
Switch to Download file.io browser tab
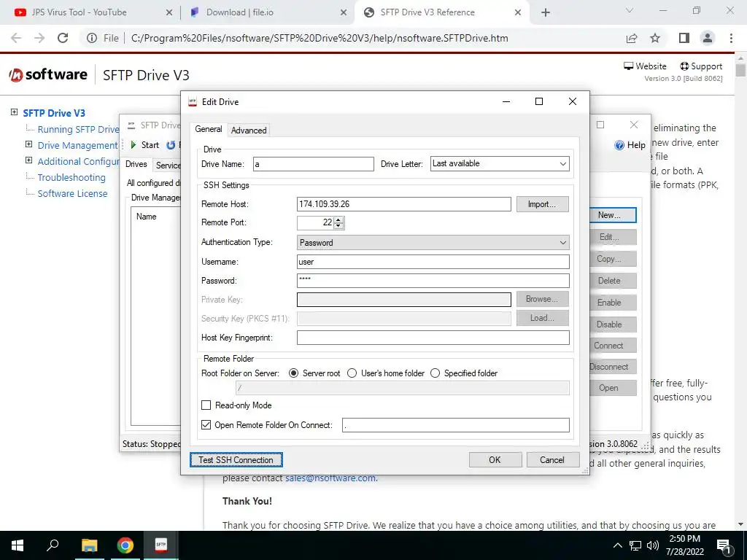pyautogui.click(x=239, y=12)
